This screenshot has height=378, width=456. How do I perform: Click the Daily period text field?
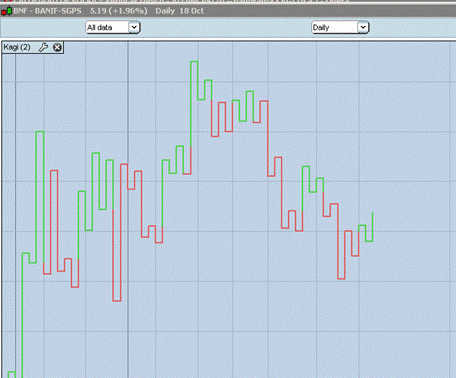click(x=335, y=27)
